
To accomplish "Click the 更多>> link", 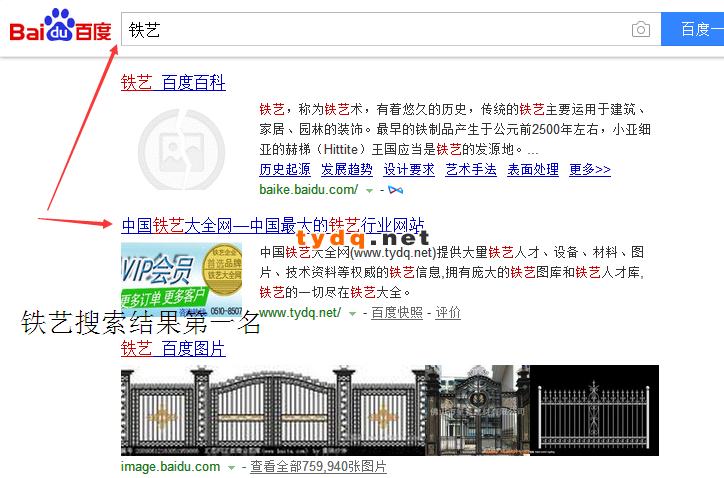I will [x=590, y=169].
